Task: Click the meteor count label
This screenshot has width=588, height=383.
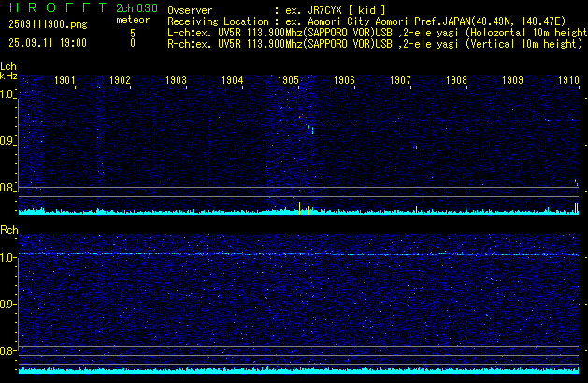Action: point(133,20)
